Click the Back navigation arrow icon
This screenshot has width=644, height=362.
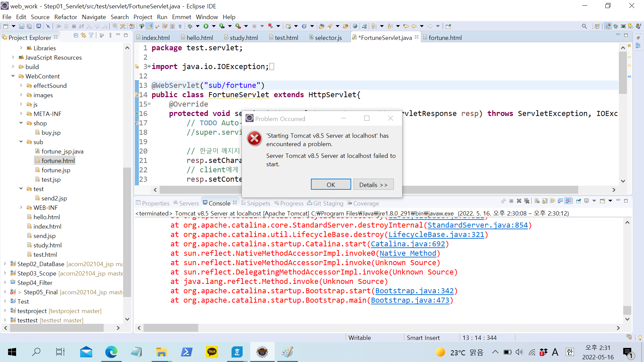pos(414,26)
